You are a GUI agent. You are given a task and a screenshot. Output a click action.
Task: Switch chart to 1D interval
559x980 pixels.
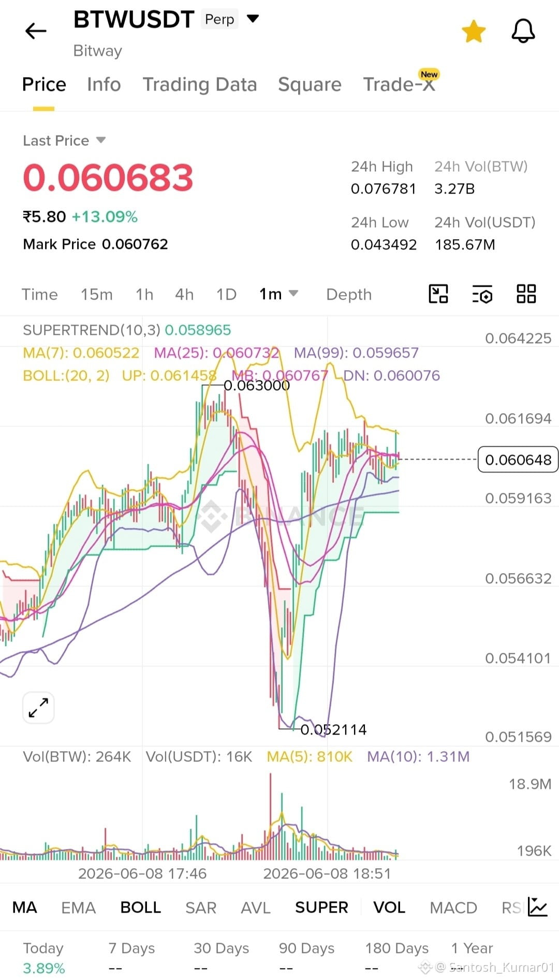[x=226, y=294]
